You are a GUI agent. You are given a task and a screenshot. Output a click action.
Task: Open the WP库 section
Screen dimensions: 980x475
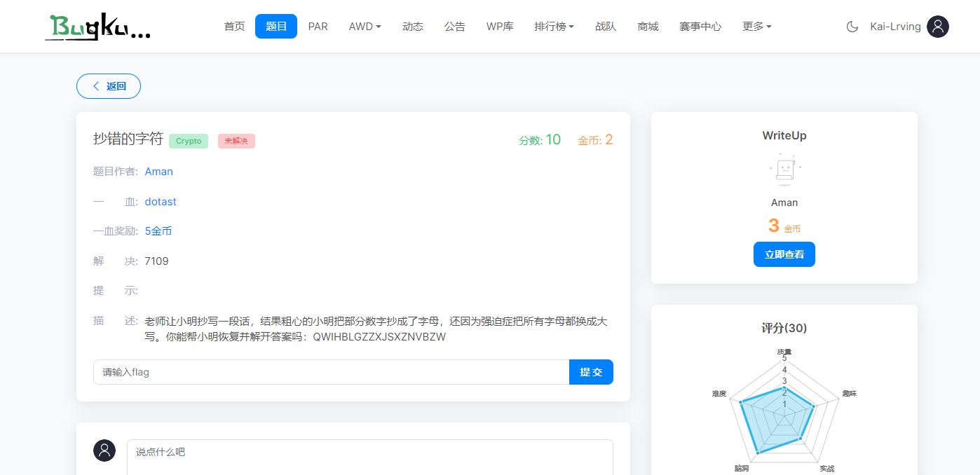pos(500,26)
